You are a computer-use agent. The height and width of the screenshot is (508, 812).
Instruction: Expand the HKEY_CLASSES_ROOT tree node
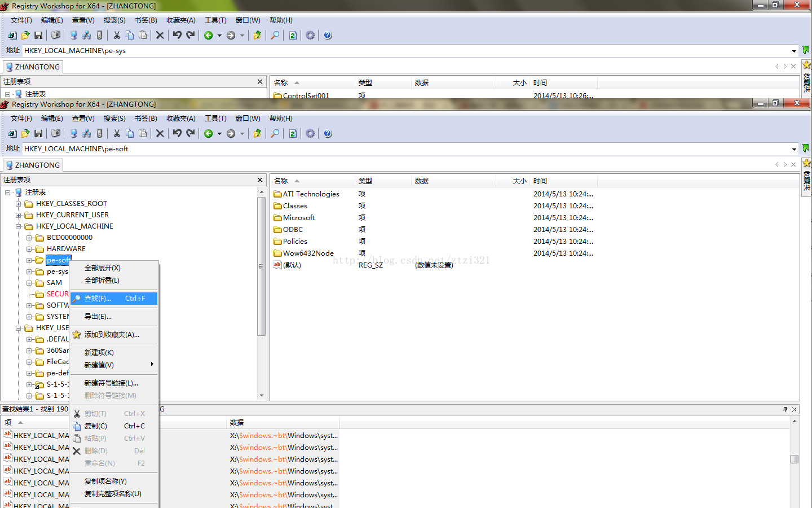19,204
